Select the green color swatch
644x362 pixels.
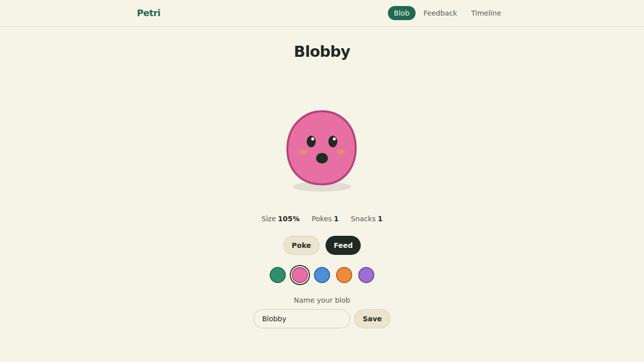click(x=278, y=275)
